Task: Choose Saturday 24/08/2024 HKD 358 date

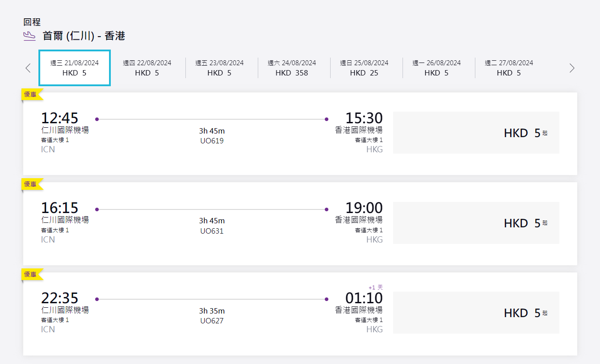Action: [292, 68]
